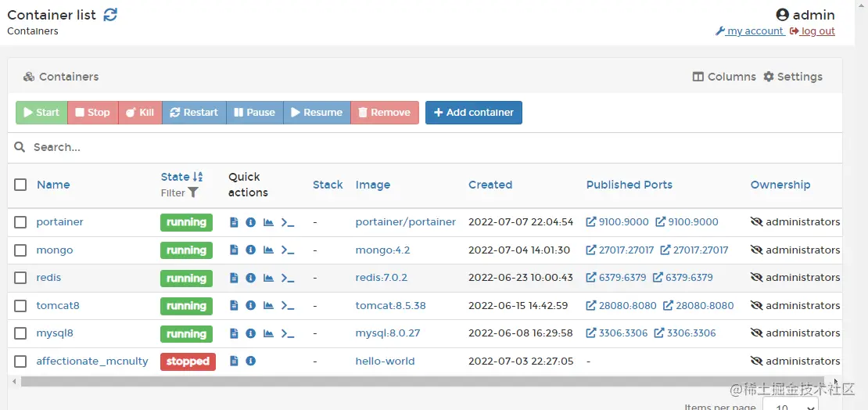Open logs icon for the mysql8 row
Image resolution: width=868 pixels, height=410 pixels.
[x=234, y=333]
